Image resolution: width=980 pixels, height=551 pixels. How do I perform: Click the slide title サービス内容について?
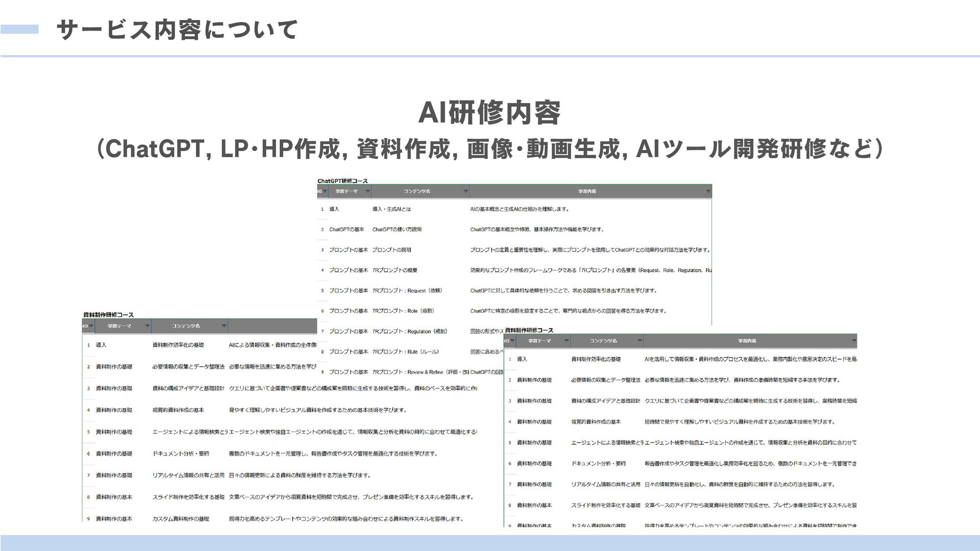click(177, 30)
